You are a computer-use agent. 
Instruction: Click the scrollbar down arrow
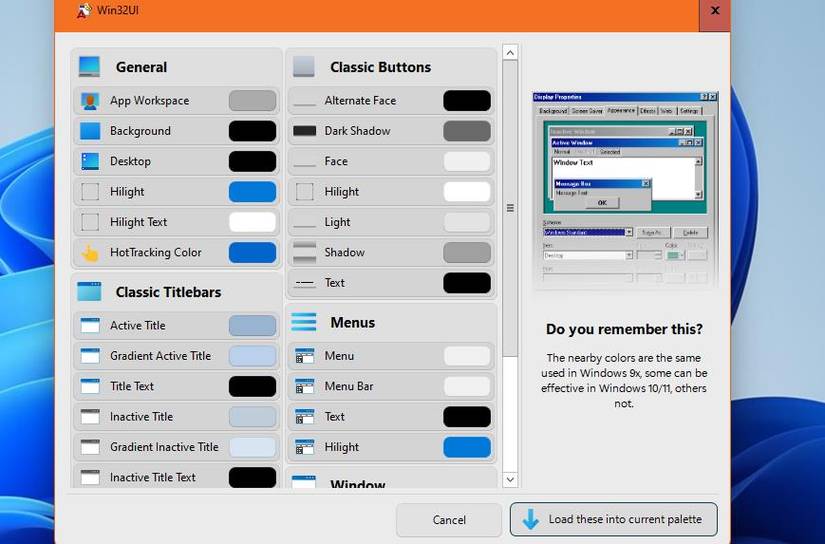pyautogui.click(x=510, y=479)
